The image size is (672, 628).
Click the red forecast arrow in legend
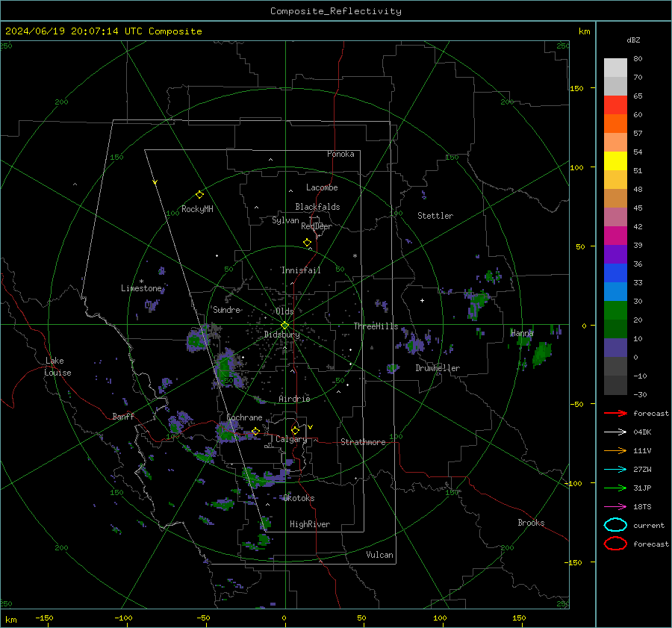[x=615, y=413]
